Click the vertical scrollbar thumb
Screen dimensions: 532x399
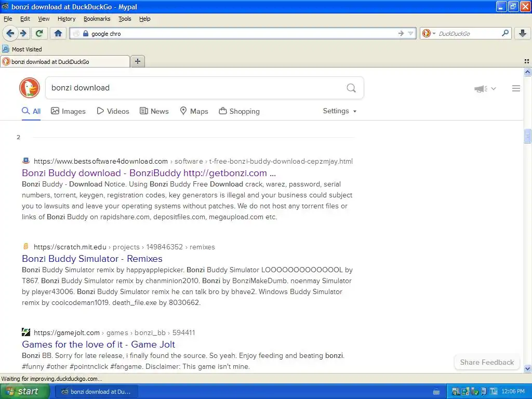pos(527,136)
